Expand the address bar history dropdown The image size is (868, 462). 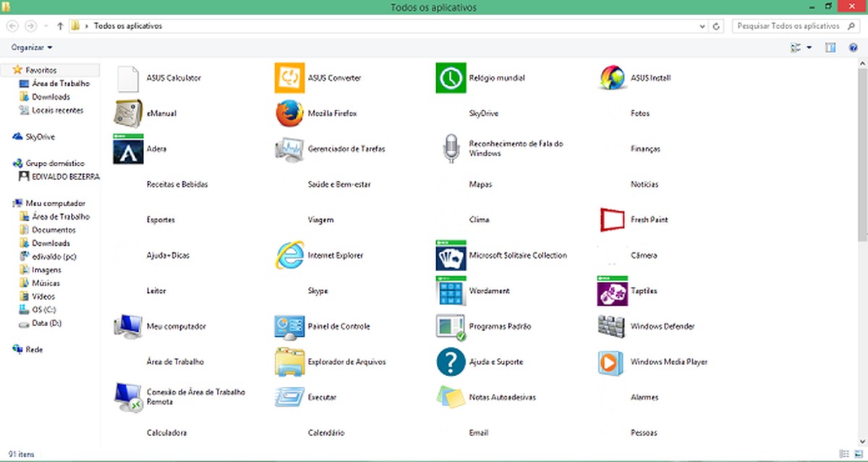703,26
